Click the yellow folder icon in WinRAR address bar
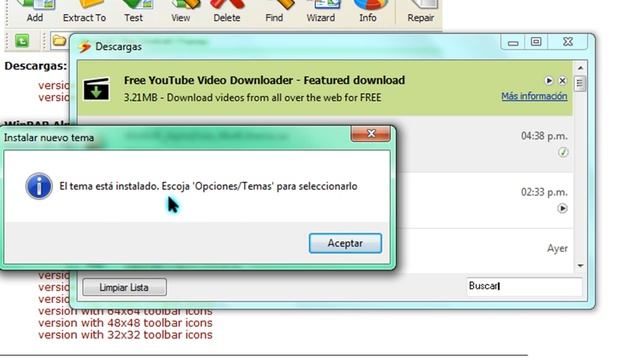640x360 pixels. [x=59, y=40]
